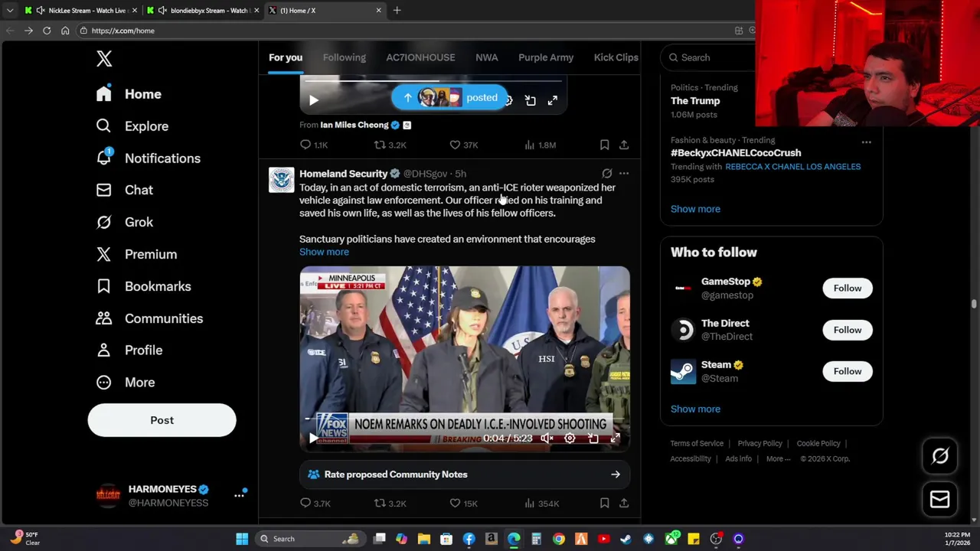Click the white Post button
The image size is (980, 551).
[x=162, y=420]
